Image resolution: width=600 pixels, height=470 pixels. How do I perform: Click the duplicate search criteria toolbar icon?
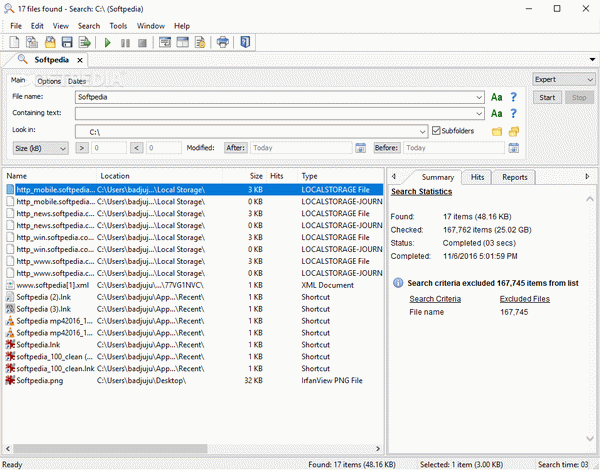32,42
